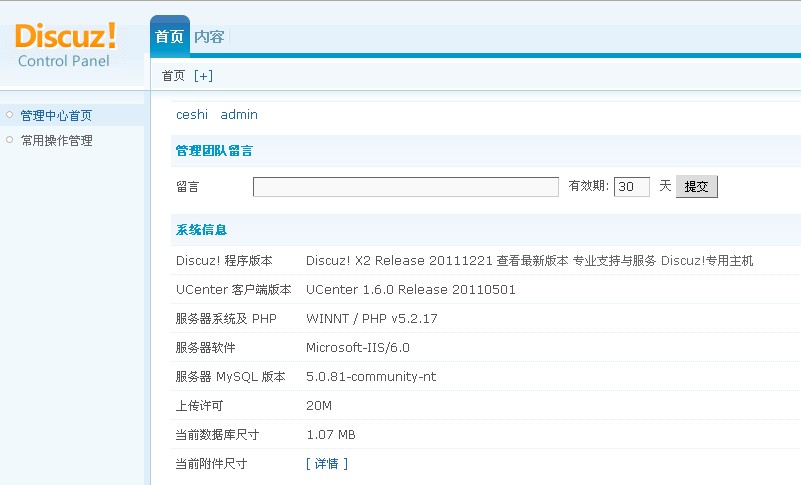Click the ceshi user link
Image resolution: width=801 pixels, height=485 pixels.
pyautogui.click(x=192, y=114)
